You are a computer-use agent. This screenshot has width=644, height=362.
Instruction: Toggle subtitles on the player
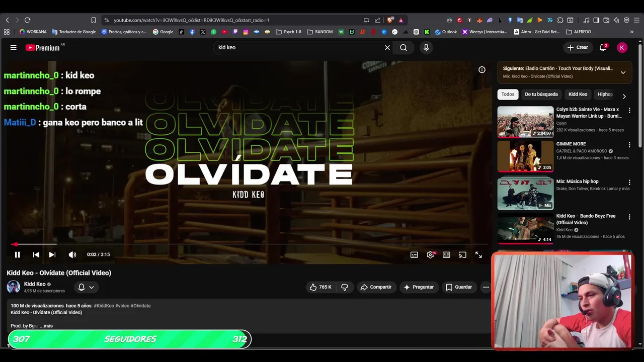[414, 255]
